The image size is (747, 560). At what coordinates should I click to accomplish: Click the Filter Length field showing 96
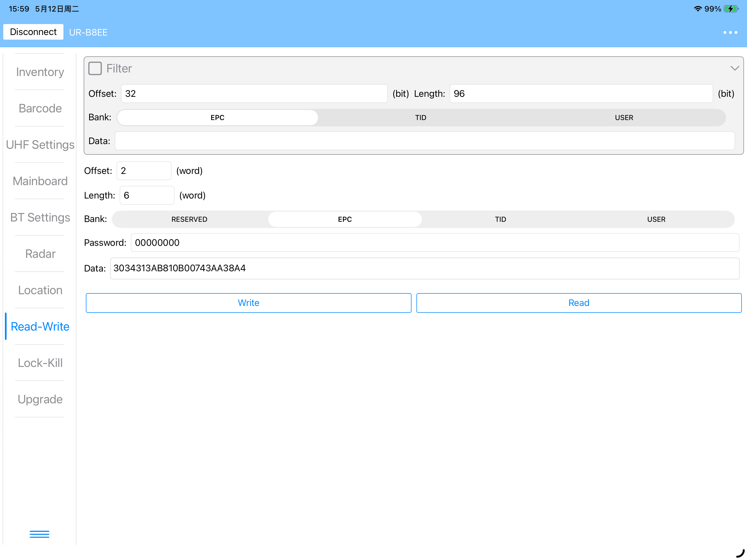click(x=581, y=94)
